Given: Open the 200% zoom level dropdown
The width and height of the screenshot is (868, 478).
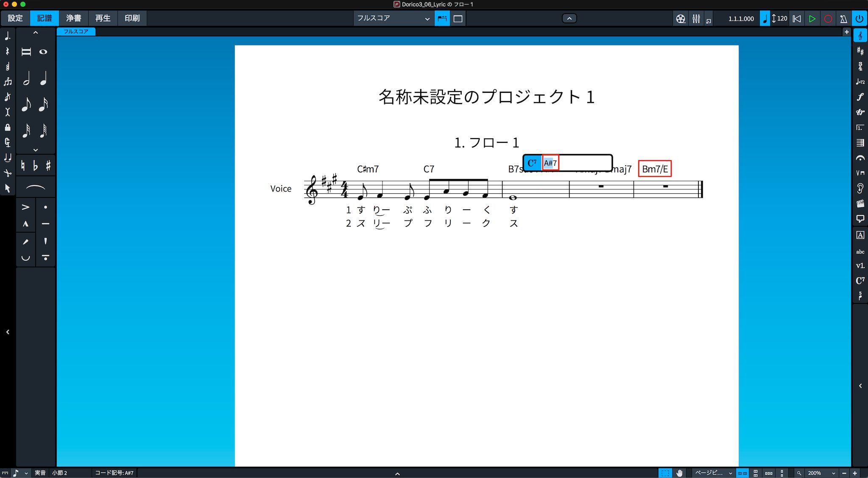Looking at the screenshot, I should coord(821,473).
